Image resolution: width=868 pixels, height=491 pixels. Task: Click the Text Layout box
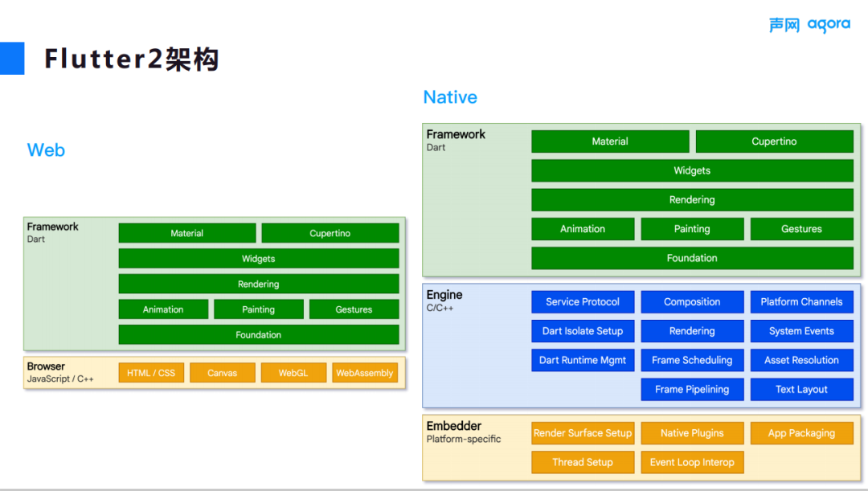click(801, 389)
